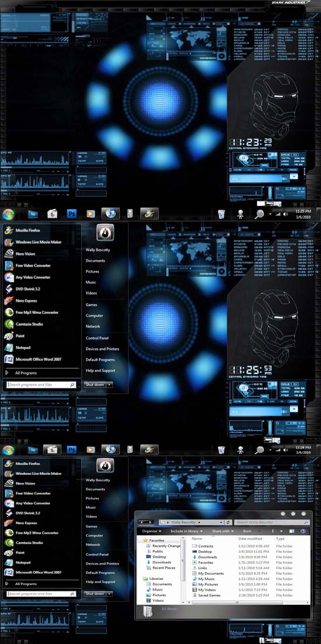This screenshot has width=321, height=644.
Task: Open Help and Support in the lower start menu
Action: pyautogui.click(x=100, y=582)
